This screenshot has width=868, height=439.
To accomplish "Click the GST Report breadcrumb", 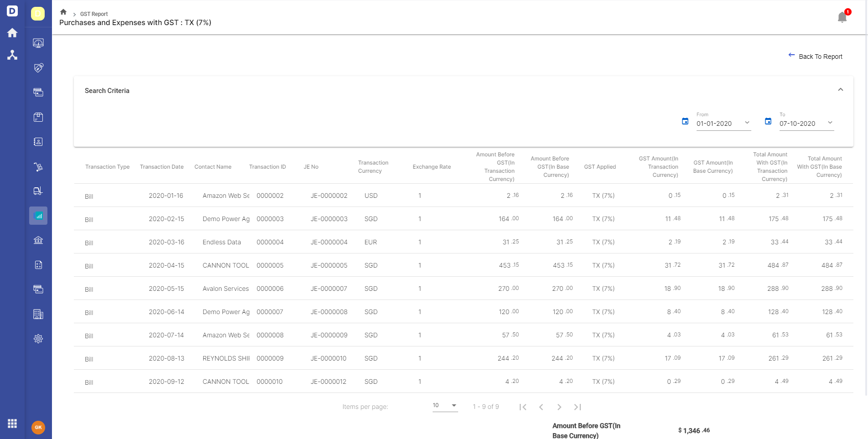I will pos(94,14).
